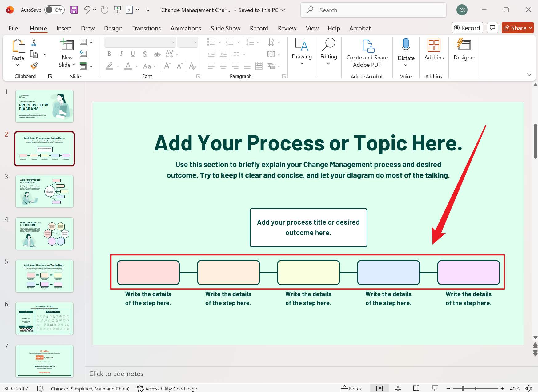Toggle the Notes pane
Image resolution: width=538 pixels, height=392 pixels.
coord(351,389)
